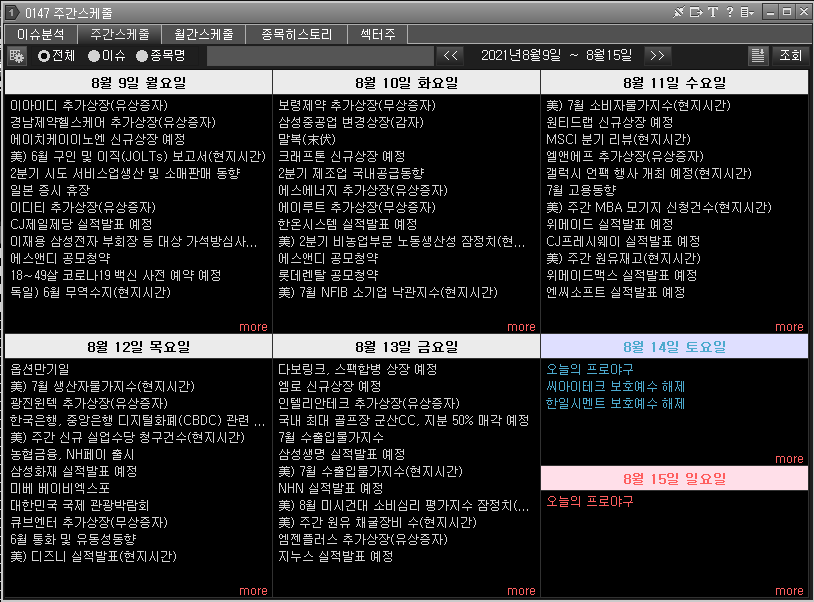Click the pink 8월 15일 일요일 header
Image resolution: width=814 pixels, height=602 pixels.
tap(674, 478)
